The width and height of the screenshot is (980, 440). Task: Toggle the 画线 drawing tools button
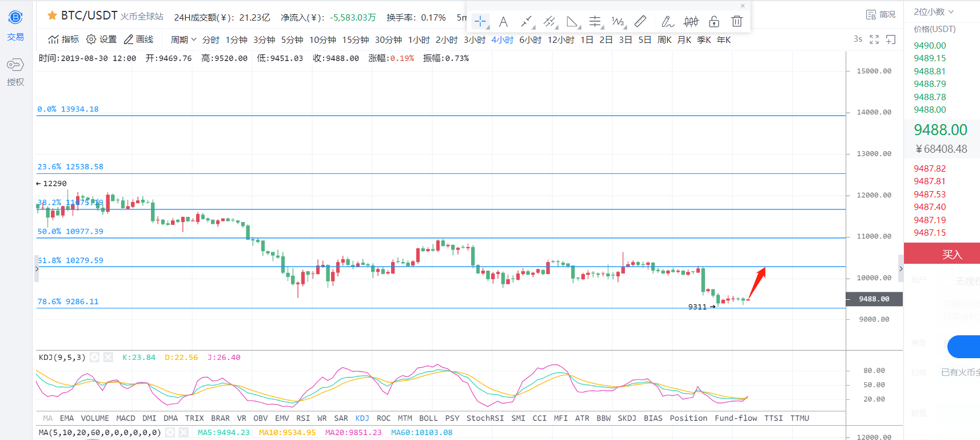point(138,39)
